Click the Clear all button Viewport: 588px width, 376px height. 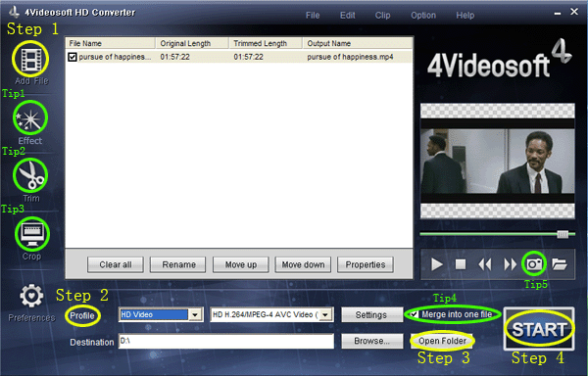(x=116, y=264)
